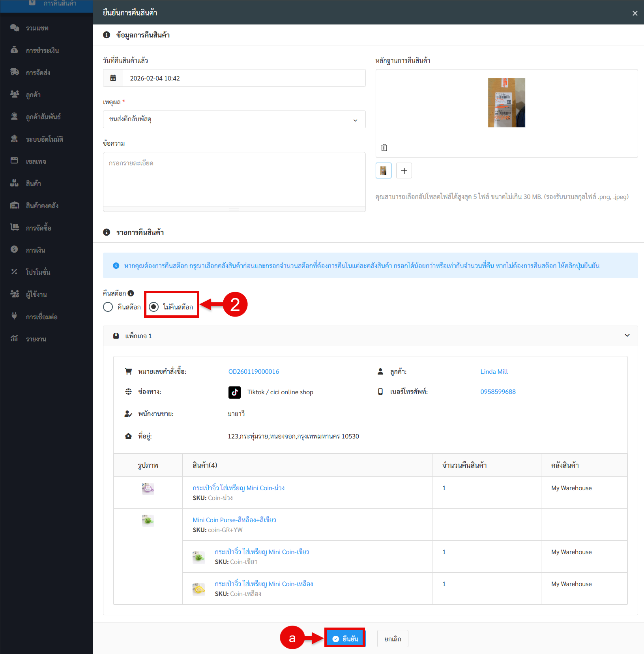Click customer name Linda Mill link

click(x=494, y=371)
